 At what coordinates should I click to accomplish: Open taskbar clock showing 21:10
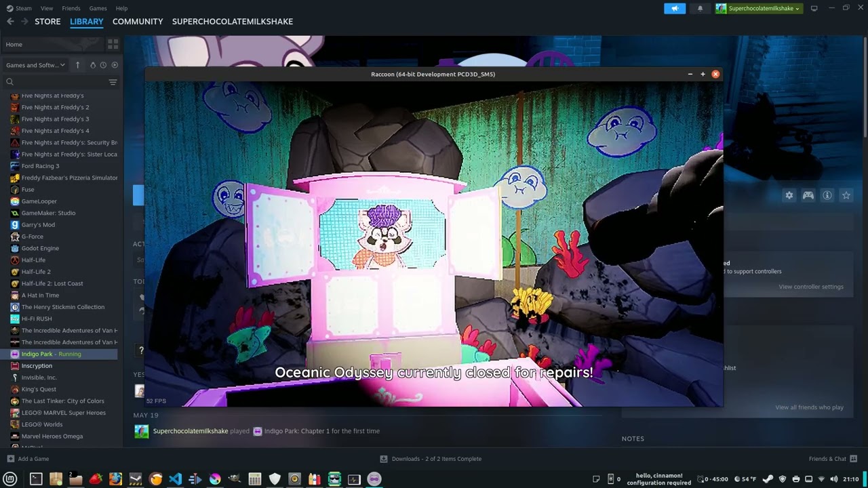(851, 479)
